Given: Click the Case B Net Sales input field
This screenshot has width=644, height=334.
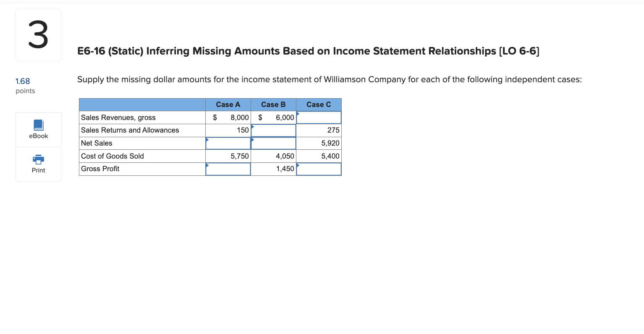Looking at the screenshot, I should (x=273, y=143).
